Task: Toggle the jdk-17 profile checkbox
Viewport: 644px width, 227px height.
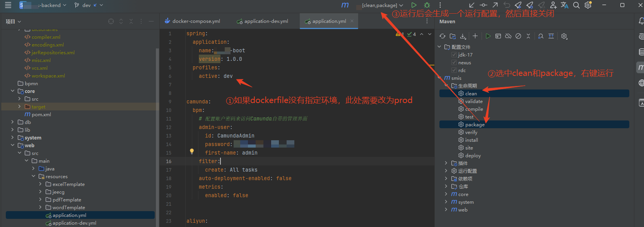Action: tap(454, 55)
